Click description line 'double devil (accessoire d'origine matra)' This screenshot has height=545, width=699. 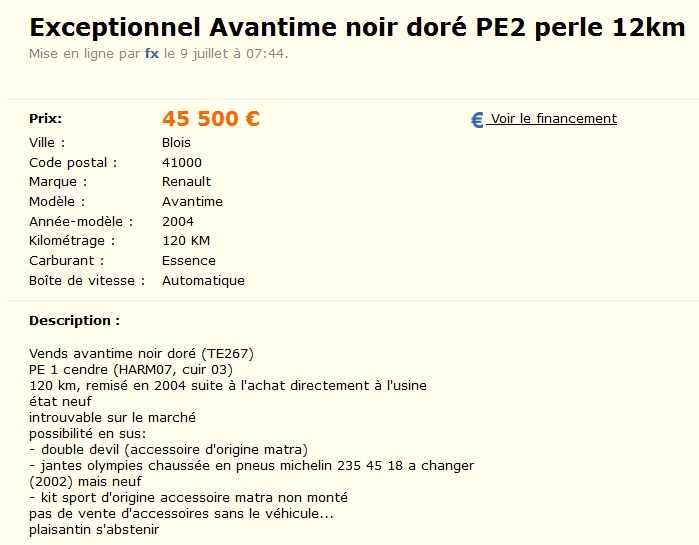click(174, 449)
